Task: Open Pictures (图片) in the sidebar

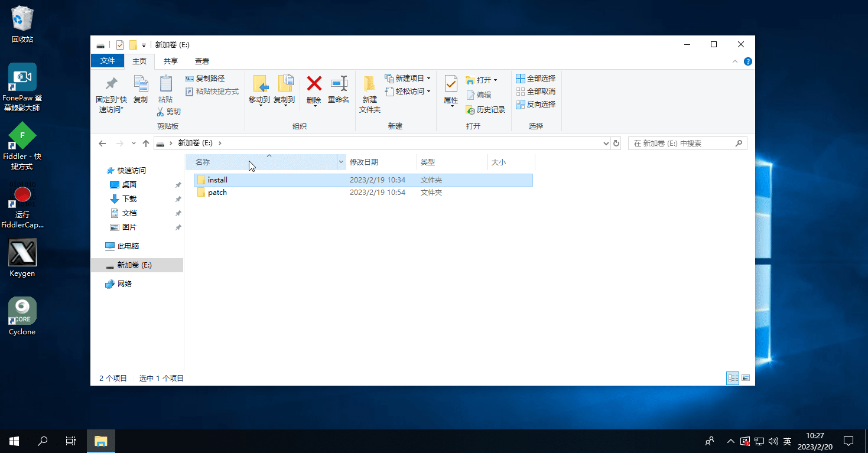Action: click(x=123, y=227)
